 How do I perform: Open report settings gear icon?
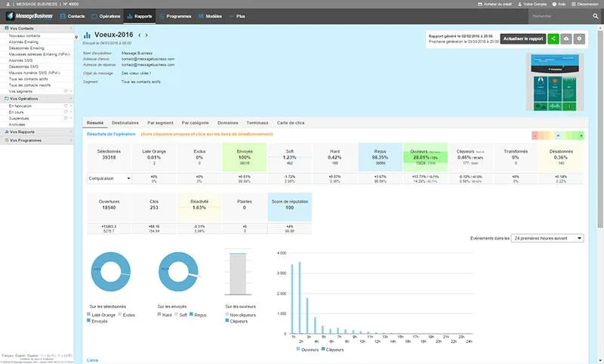pos(579,39)
